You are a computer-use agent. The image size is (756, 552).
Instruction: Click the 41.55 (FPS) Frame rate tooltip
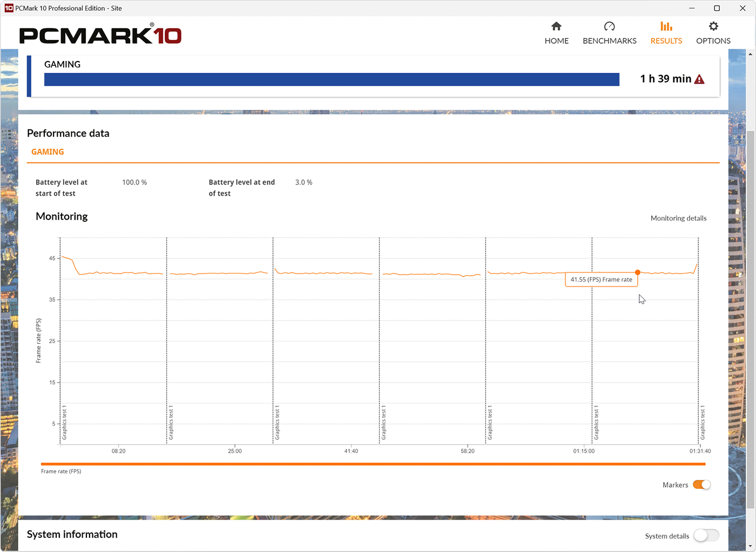coord(602,280)
